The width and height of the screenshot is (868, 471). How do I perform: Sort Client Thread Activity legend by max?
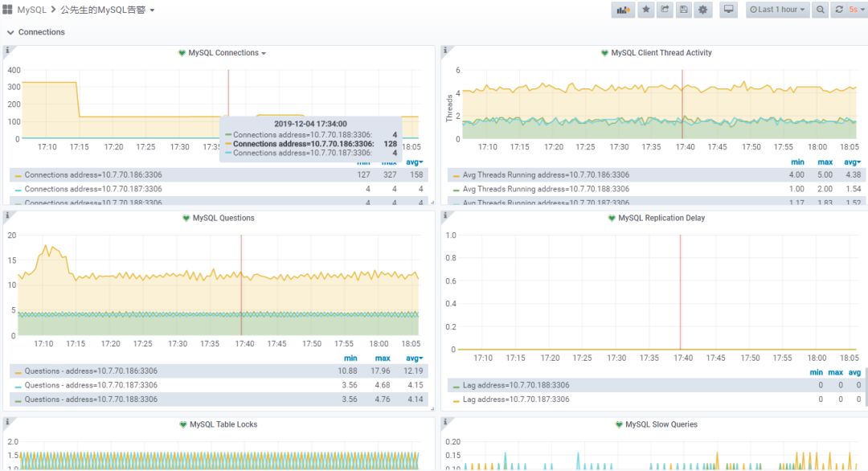pyautogui.click(x=825, y=162)
